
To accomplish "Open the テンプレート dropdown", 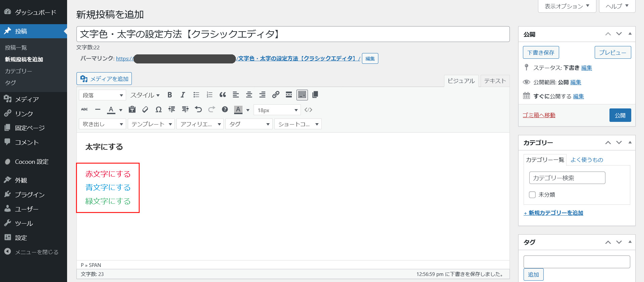I will (x=151, y=124).
